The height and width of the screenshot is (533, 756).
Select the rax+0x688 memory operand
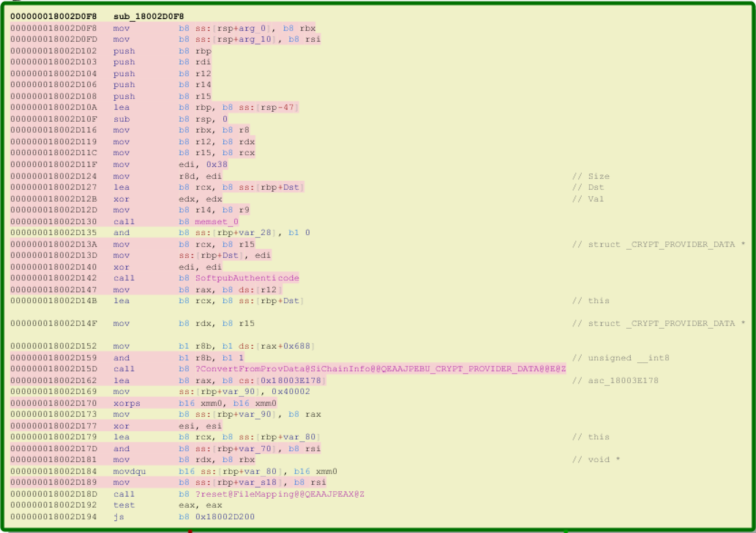285,346
